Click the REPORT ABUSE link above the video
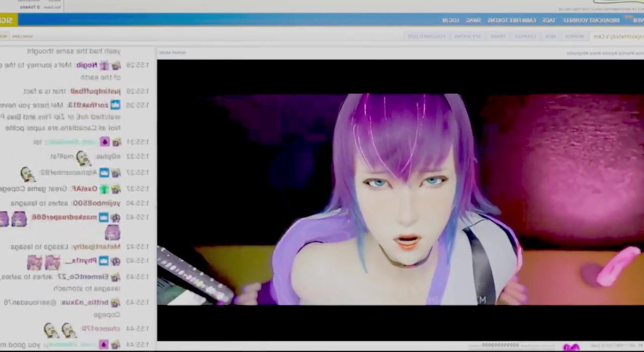644x352 pixels. [x=173, y=52]
